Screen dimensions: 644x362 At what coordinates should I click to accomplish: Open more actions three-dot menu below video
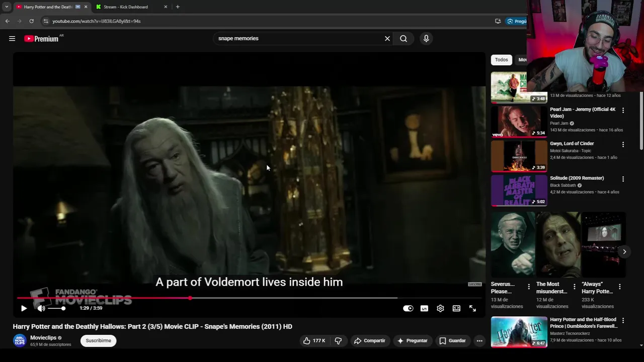(479, 341)
